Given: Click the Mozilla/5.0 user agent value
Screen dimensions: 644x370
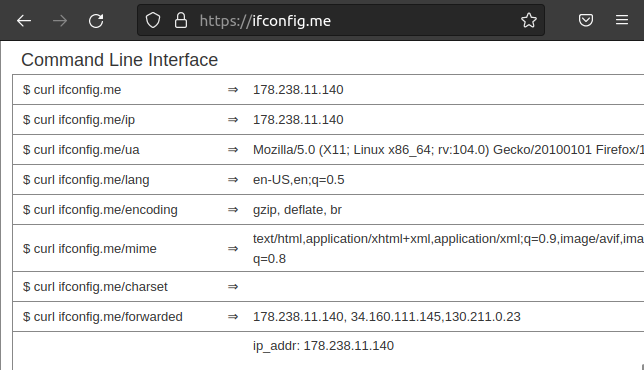Looking at the screenshot, I should [448, 149].
